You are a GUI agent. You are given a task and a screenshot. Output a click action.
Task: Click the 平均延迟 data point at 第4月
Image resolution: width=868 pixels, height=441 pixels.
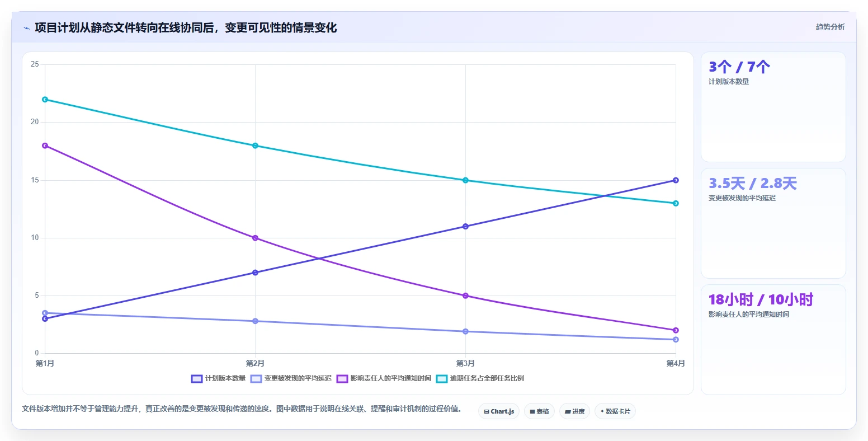tap(676, 340)
